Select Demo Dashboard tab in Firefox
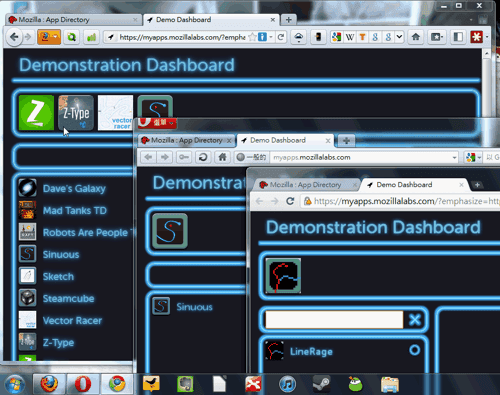Viewport: 500px width, 395px height. [x=211, y=20]
